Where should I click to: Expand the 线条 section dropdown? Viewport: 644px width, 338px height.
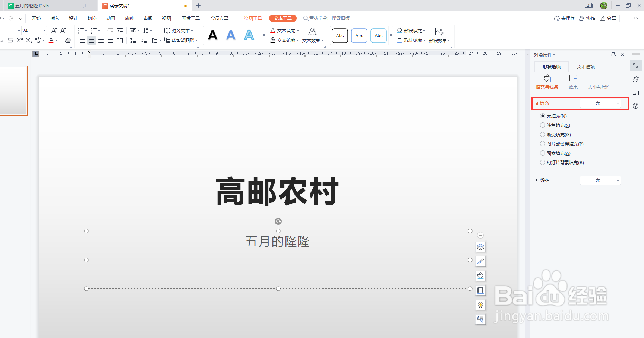tap(600, 180)
